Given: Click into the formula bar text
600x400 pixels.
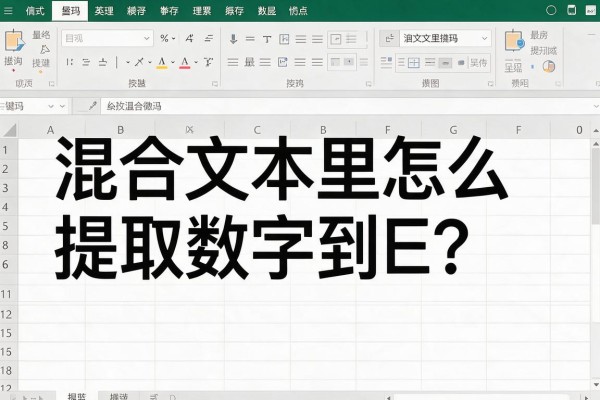Looking at the screenshot, I should click(x=134, y=106).
